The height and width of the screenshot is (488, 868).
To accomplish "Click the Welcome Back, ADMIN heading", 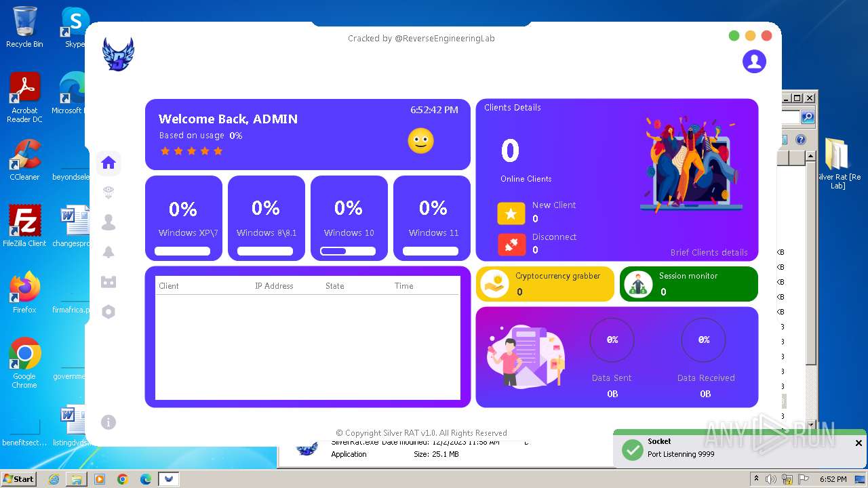I will coord(228,119).
